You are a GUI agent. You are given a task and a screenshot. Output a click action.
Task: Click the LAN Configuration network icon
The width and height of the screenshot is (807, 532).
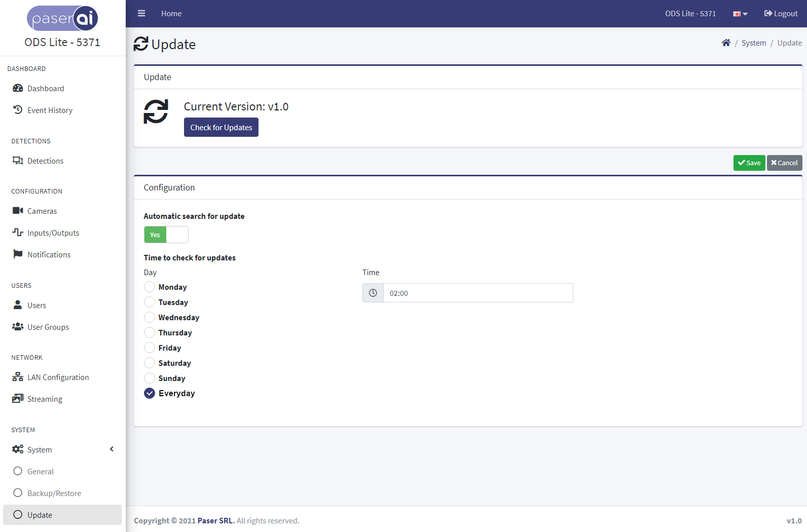coord(18,377)
